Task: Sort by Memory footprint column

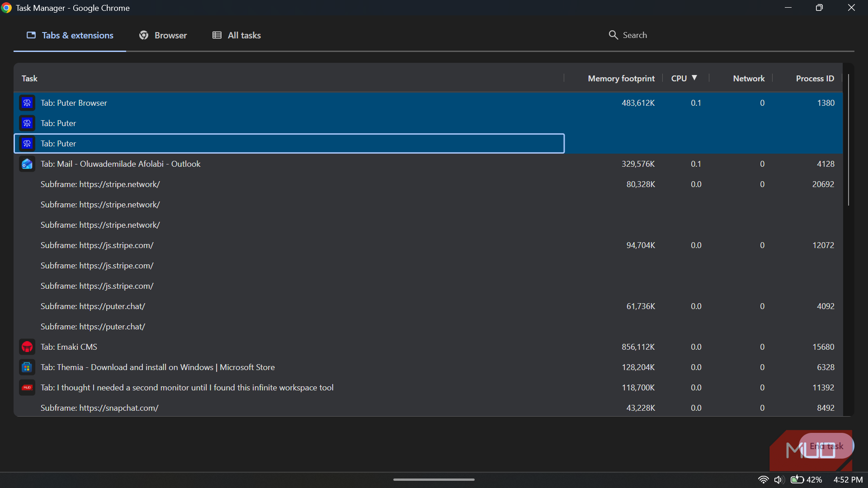Action: 621,79
